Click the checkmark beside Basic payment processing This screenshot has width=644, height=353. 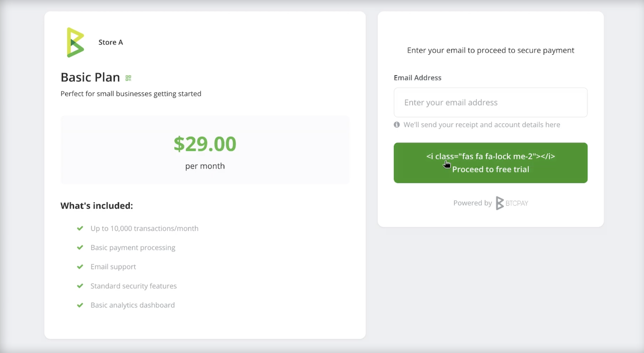pyautogui.click(x=80, y=247)
